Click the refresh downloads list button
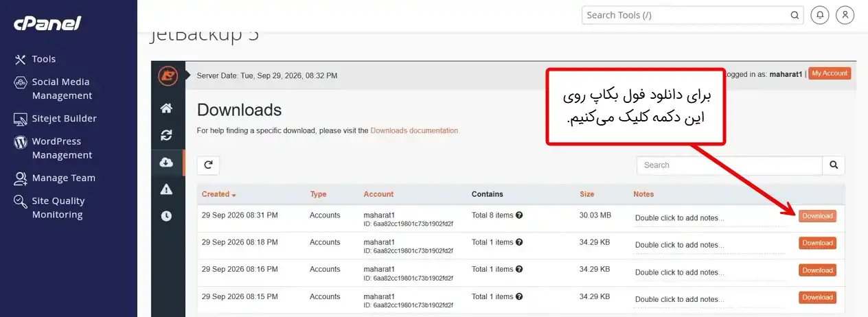Viewport: 868px width, 317px height. click(x=208, y=165)
